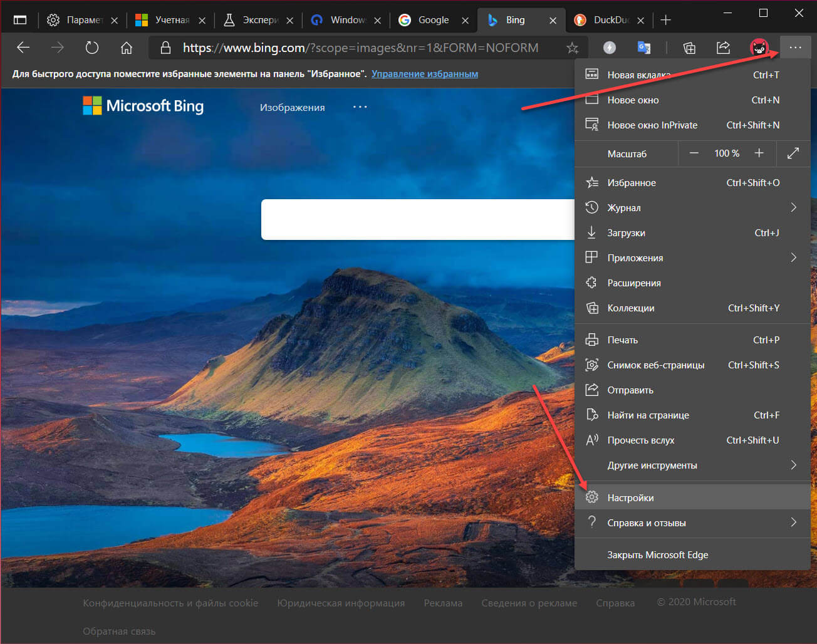
Task: Open Загрузки menu entry
Action: pyautogui.click(x=692, y=232)
